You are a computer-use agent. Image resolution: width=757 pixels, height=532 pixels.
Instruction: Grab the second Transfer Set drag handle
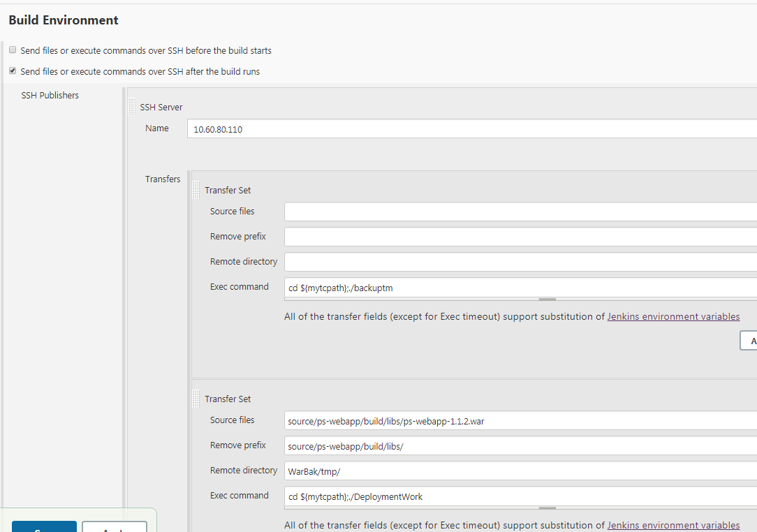point(196,399)
